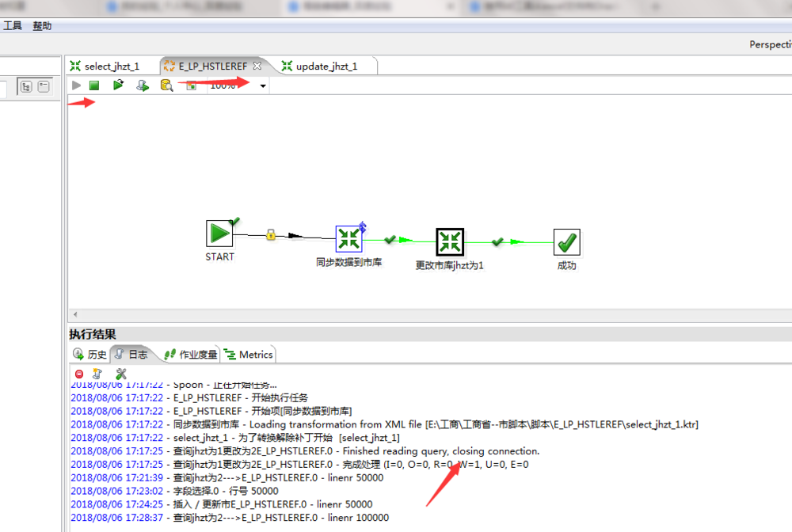Open the 历史 history tab

[x=90, y=355]
